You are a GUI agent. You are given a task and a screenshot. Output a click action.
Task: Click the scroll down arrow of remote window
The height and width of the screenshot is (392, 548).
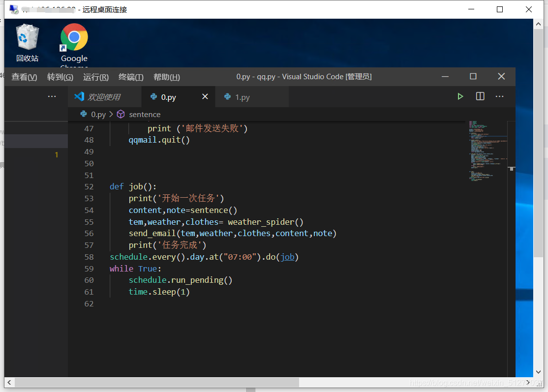[538, 372]
